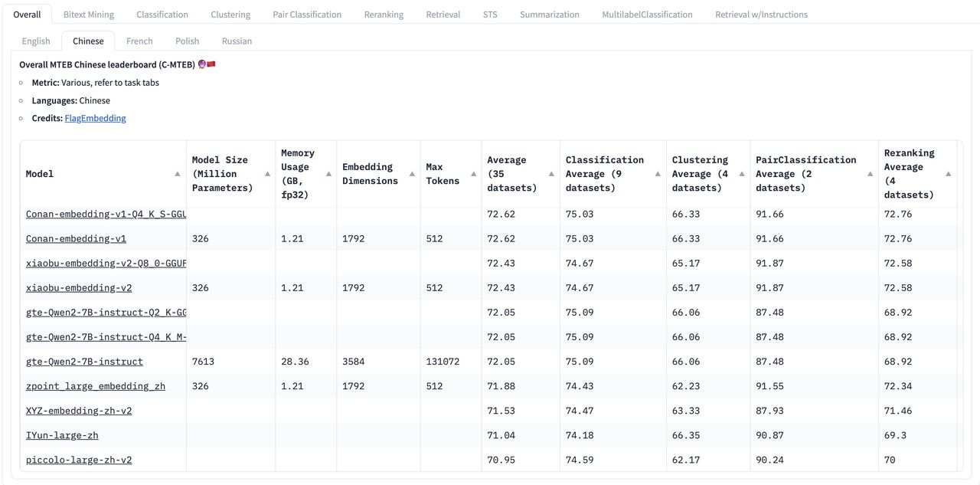The height and width of the screenshot is (485, 980).
Task: Sort by Max Tokens using its arrow
Action: 473,174
